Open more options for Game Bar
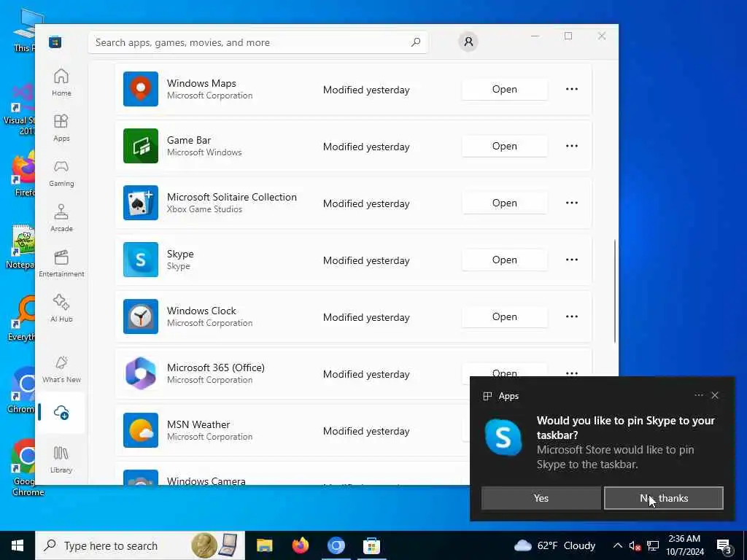This screenshot has height=560, width=747. [572, 146]
